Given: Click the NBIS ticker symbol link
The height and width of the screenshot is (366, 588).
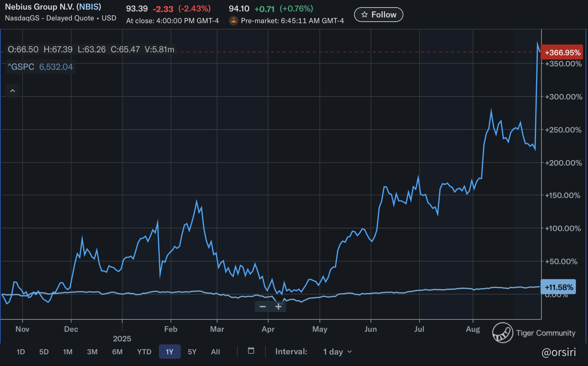Looking at the screenshot, I should pos(88,7).
